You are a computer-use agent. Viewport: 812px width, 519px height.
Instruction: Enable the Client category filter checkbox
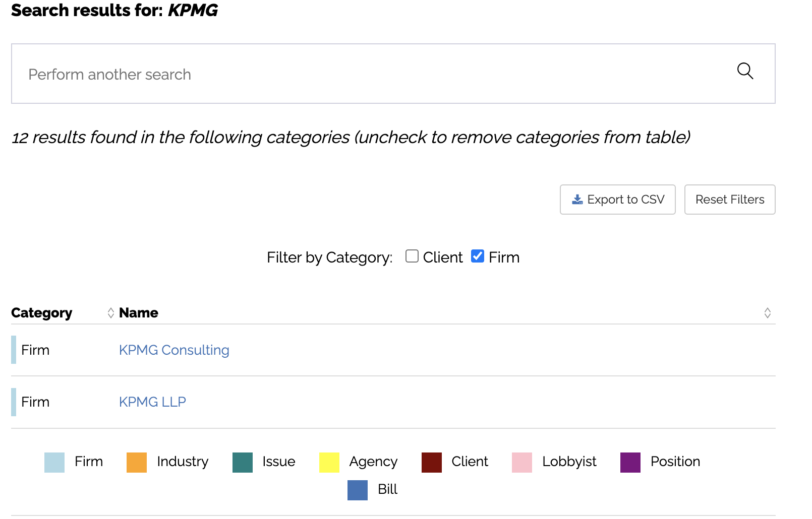pyautogui.click(x=412, y=256)
